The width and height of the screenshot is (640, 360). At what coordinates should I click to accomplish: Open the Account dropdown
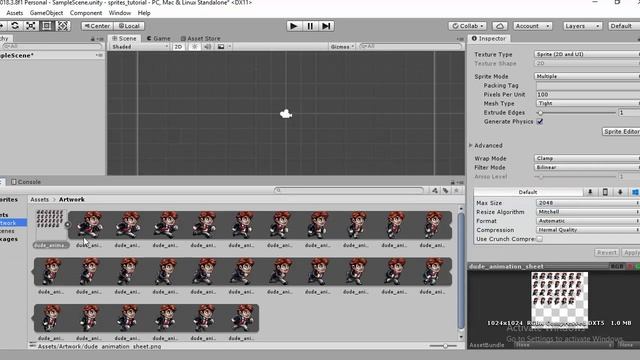(532, 26)
